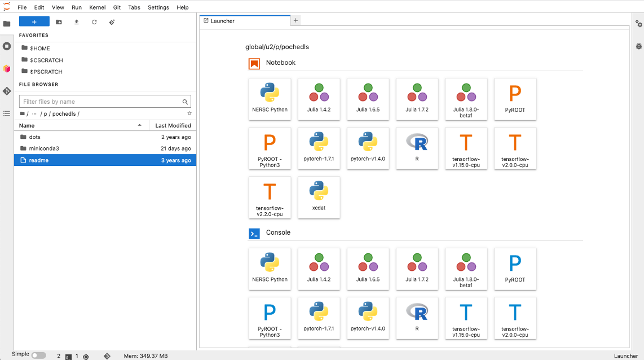Screen dimensions: 644x360
Task: Open tensorflow-v1.15.0-cpu console
Action: pos(466,318)
